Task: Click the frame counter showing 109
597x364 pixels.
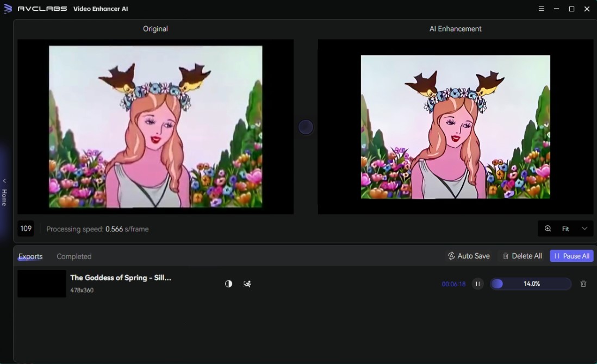Action: click(x=26, y=229)
